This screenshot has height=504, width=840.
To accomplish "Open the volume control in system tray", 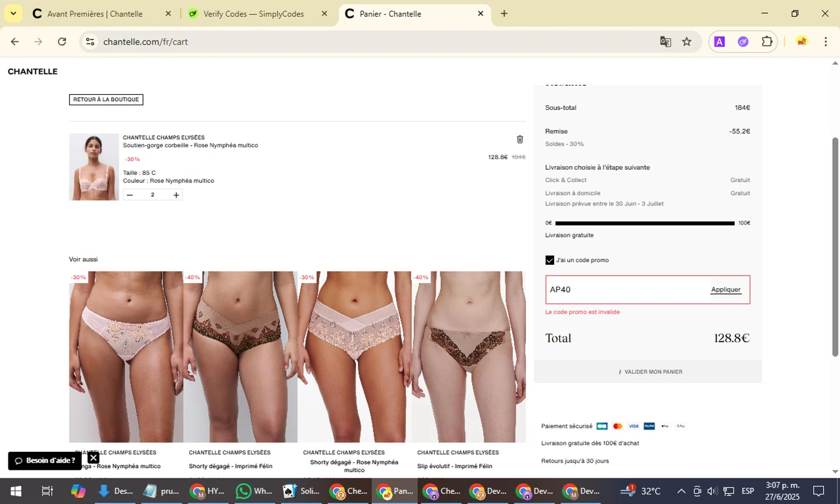I will click(x=712, y=491).
